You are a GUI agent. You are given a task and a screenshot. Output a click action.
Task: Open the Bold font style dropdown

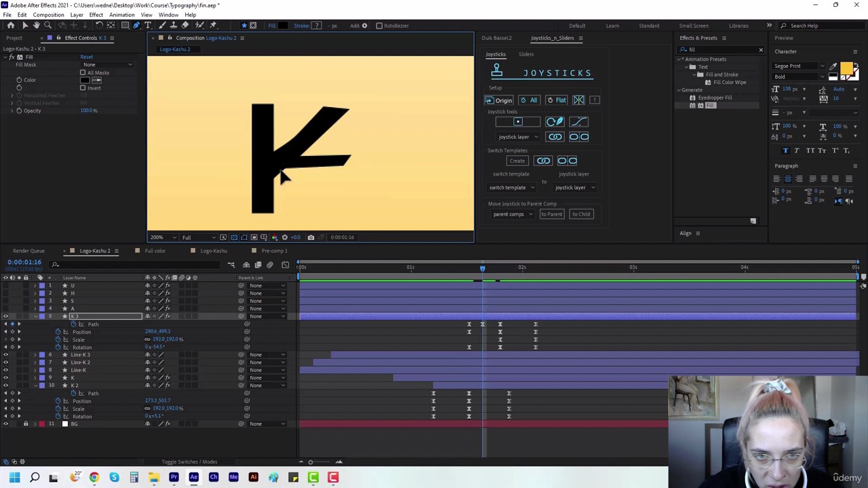pos(800,77)
